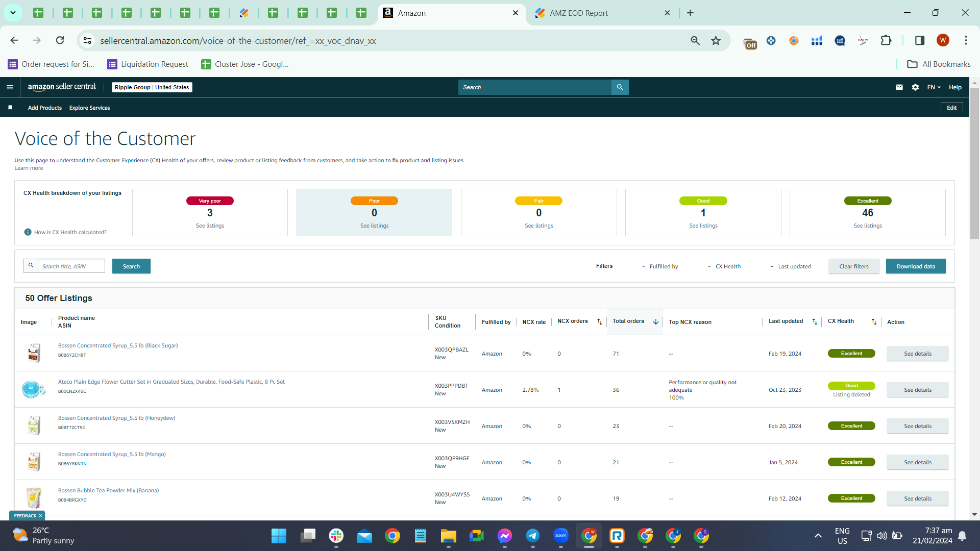Expand the Last updated filter dropdown
This screenshot has width=980, height=551.
click(x=791, y=266)
